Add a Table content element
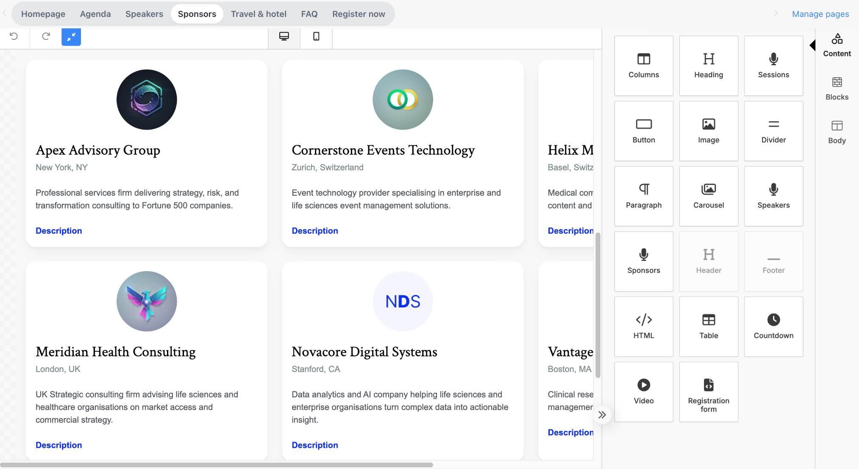Screen dimensions: 868x469 pyautogui.click(x=709, y=327)
